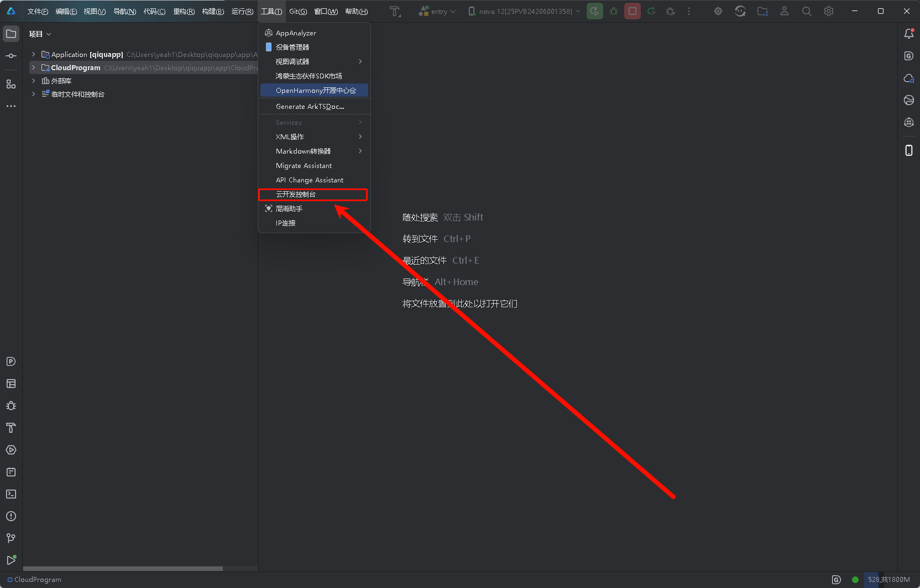Click the memory indicator in status bar
Screen dimensions: 920x588
click(x=888, y=580)
